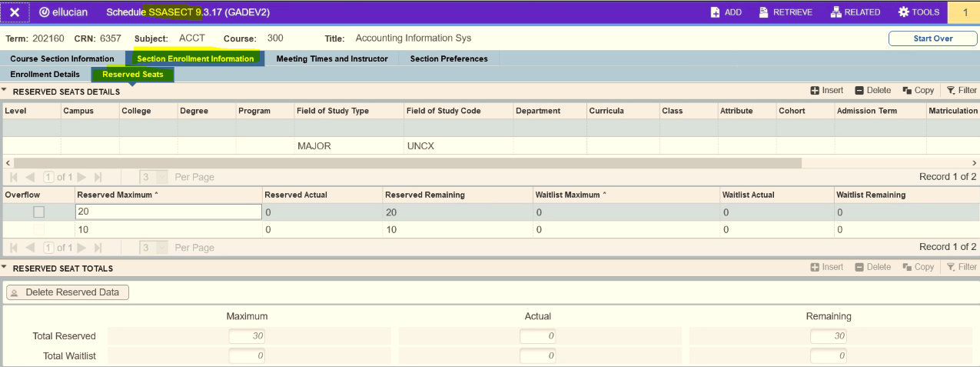Collapse the Reserved Seats Details section
The width and height of the screenshot is (980, 367).
click(5, 91)
